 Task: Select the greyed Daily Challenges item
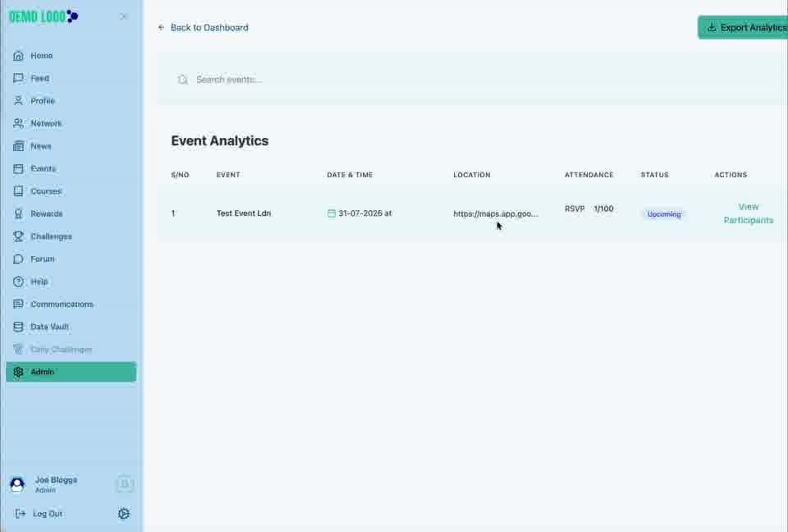pos(71,350)
